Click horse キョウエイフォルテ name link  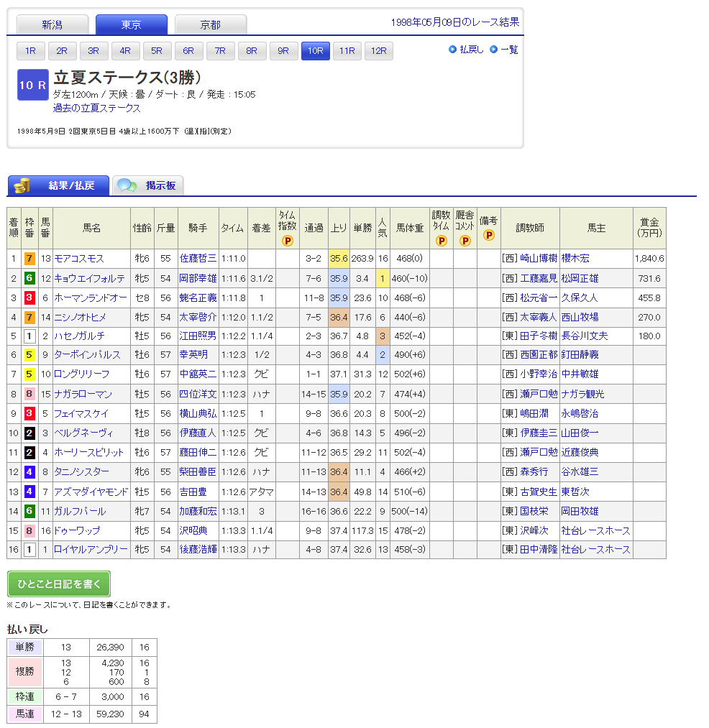tap(89, 278)
